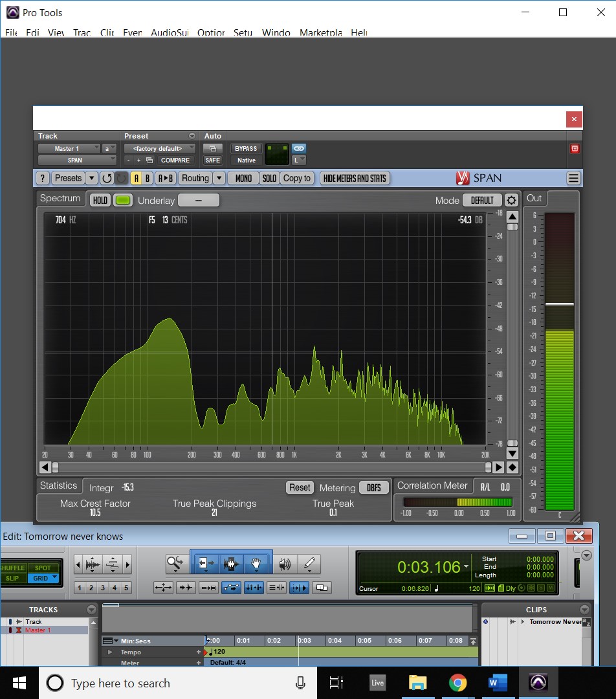
Task: Open SPAN spectrum mode settings gear
Action: click(x=511, y=200)
